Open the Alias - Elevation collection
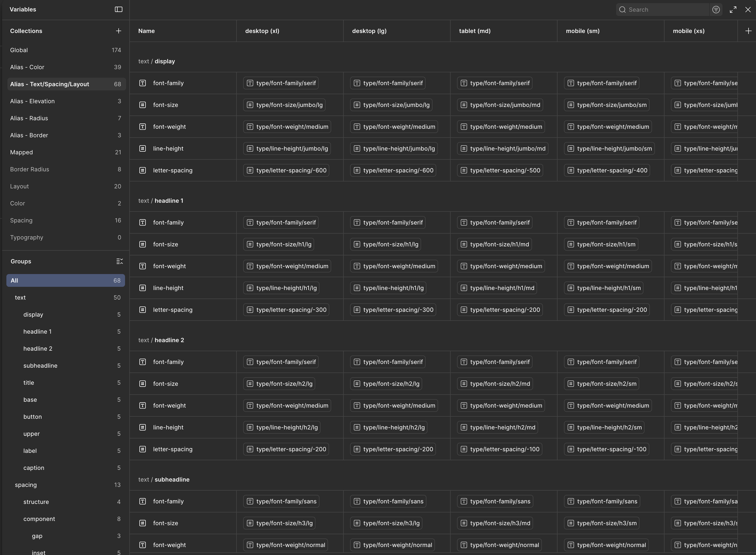Image resolution: width=756 pixels, height=555 pixels. (66, 101)
